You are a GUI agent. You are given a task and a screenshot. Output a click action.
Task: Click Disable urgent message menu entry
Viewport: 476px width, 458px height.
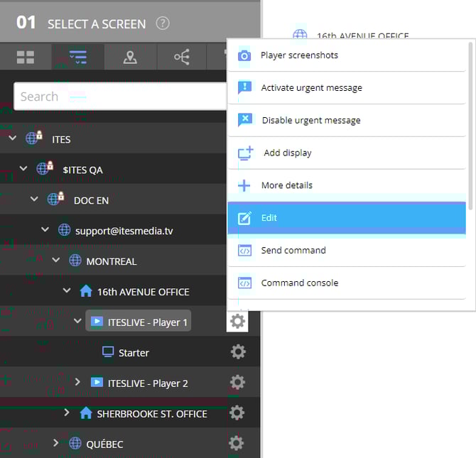click(x=310, y=121)
